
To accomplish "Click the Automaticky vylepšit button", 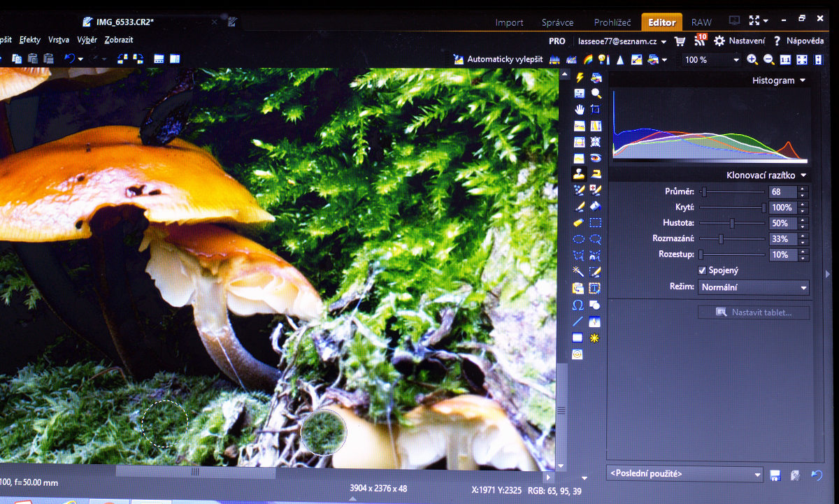I will [x=498, y=60].
